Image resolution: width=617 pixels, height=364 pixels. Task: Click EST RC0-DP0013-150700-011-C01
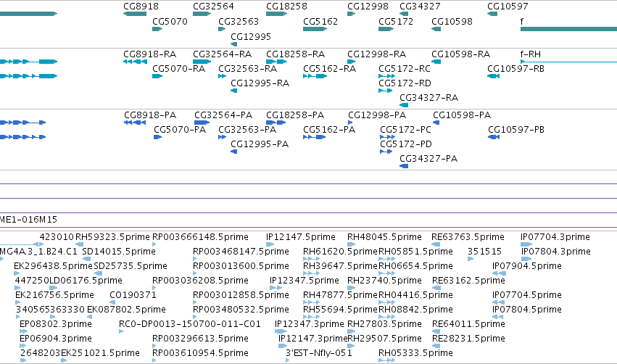coord(190,324)
